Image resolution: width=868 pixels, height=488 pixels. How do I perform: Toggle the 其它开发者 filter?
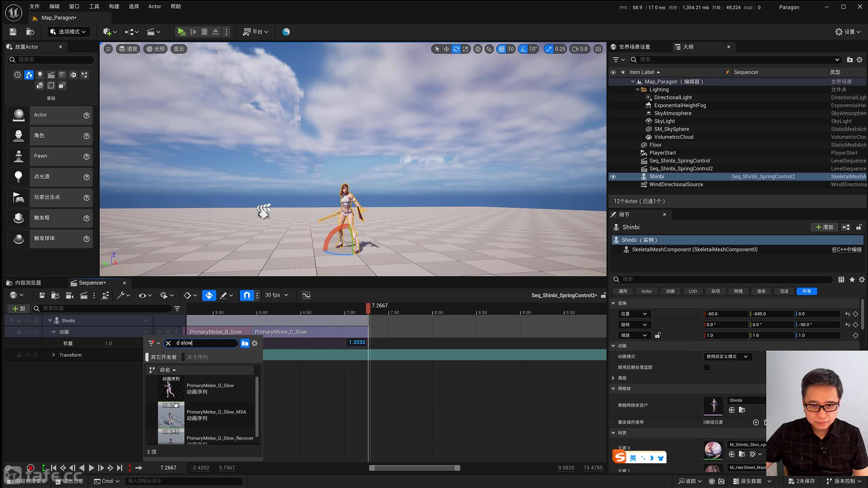[x=163, y=357]
